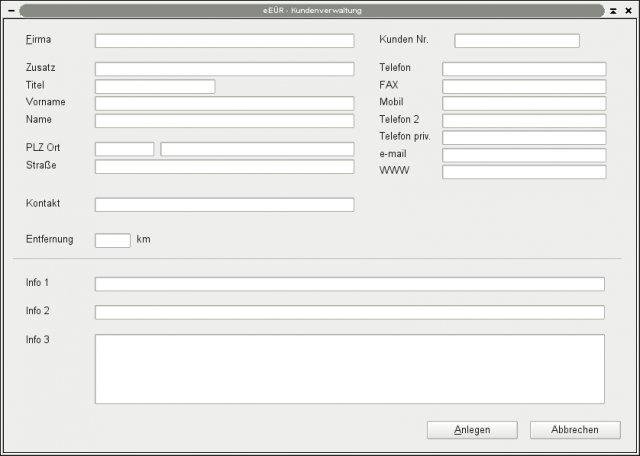Focus the Kunden Nr. field
The height and width of the screenshot is (456, 640).
coord(516,41)
